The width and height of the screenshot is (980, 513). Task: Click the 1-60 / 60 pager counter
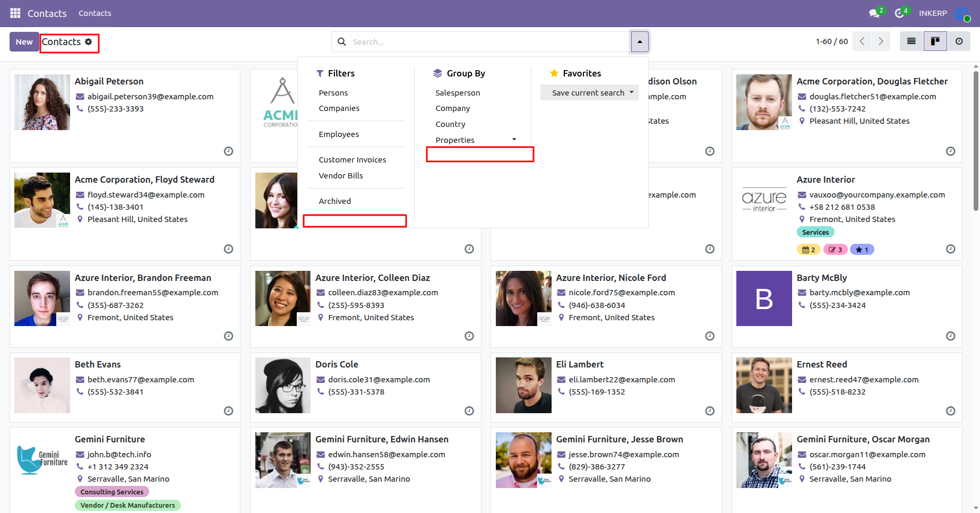[831, 41]
